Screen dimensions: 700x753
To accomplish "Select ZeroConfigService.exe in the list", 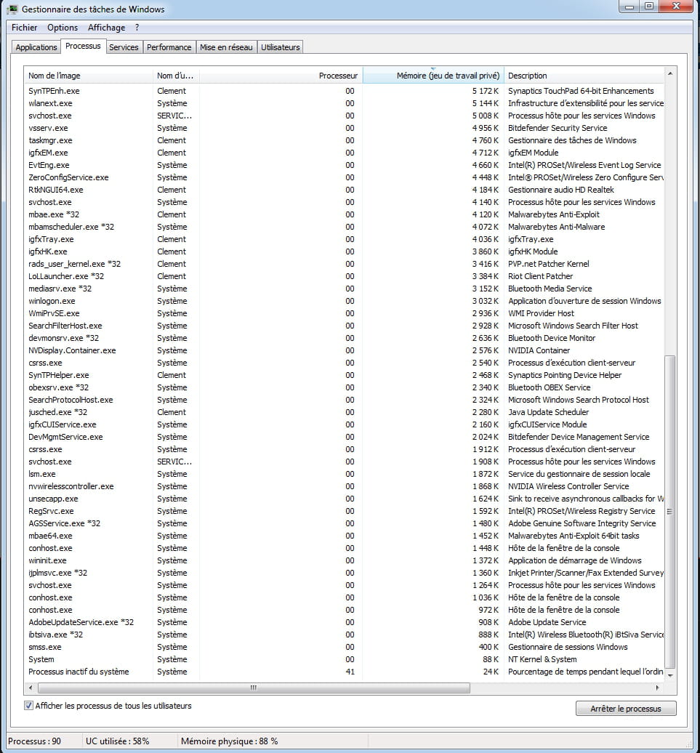I will click(344, 177).
